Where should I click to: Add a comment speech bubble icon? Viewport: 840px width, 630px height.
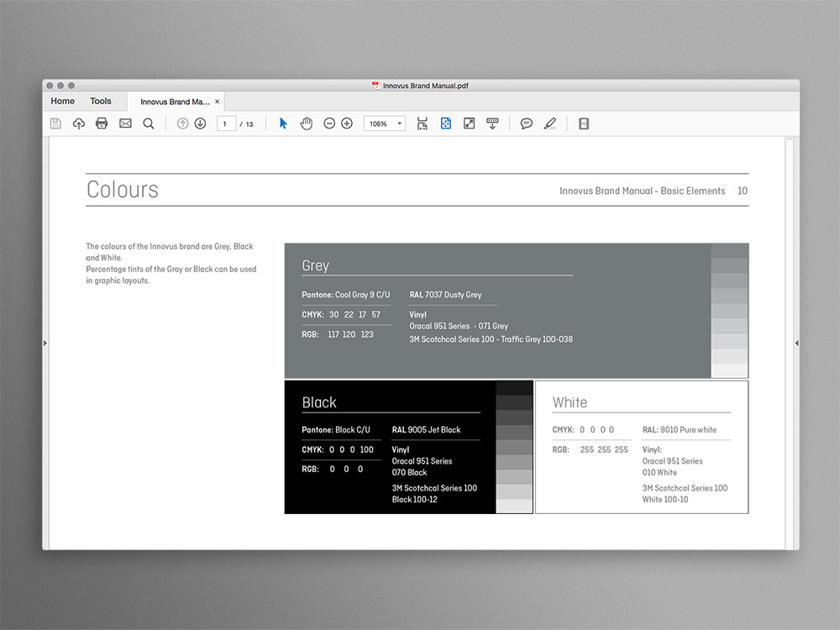coord(527,123)
